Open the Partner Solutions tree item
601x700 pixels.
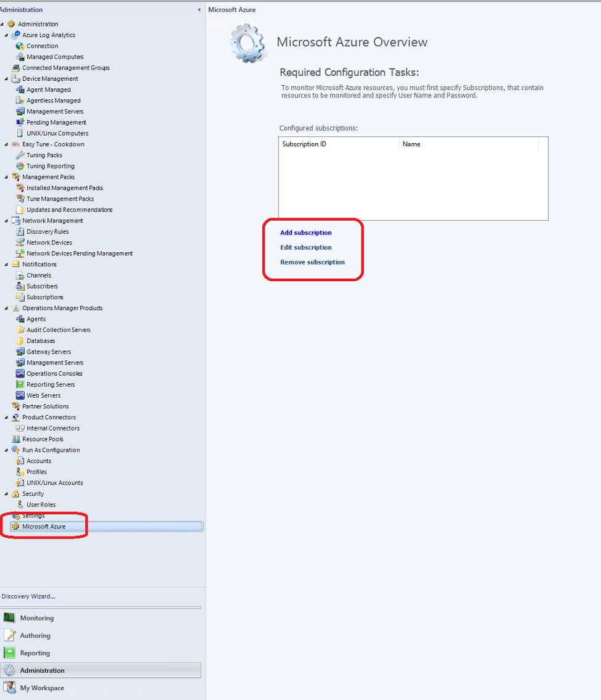[x=46, y=406]
